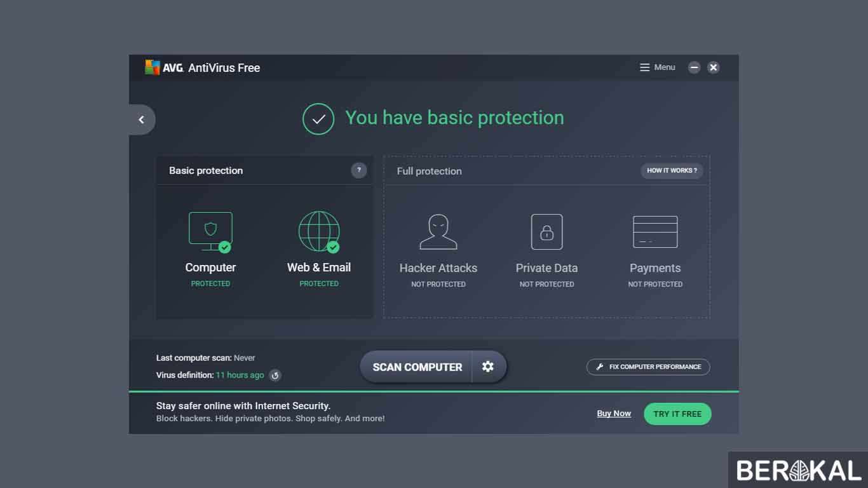Click the SCAN COMPUTER button
Viewport: 868px width, 488px height.
pos(416,367)
